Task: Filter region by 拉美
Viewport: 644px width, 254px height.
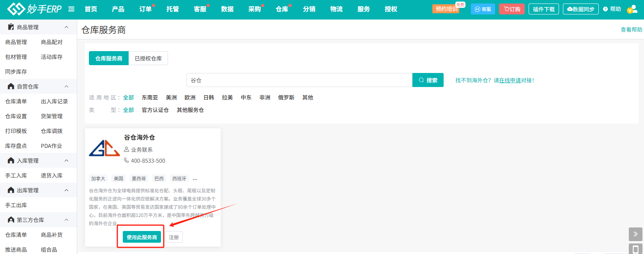Action: point(227,97)
